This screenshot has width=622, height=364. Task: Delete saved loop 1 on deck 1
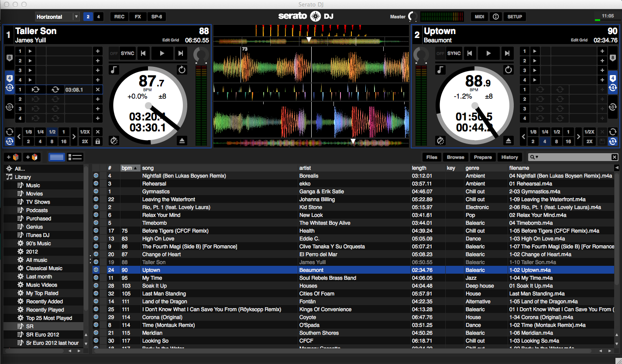[97, 89]
